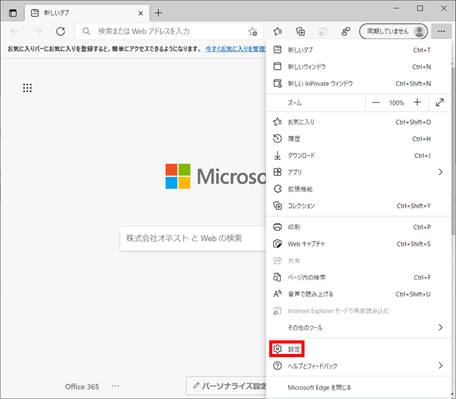Image resolution: width=456 pixels, height=399 pixels.
Task: Focus the address bar search field
Action: pos(169,31)
